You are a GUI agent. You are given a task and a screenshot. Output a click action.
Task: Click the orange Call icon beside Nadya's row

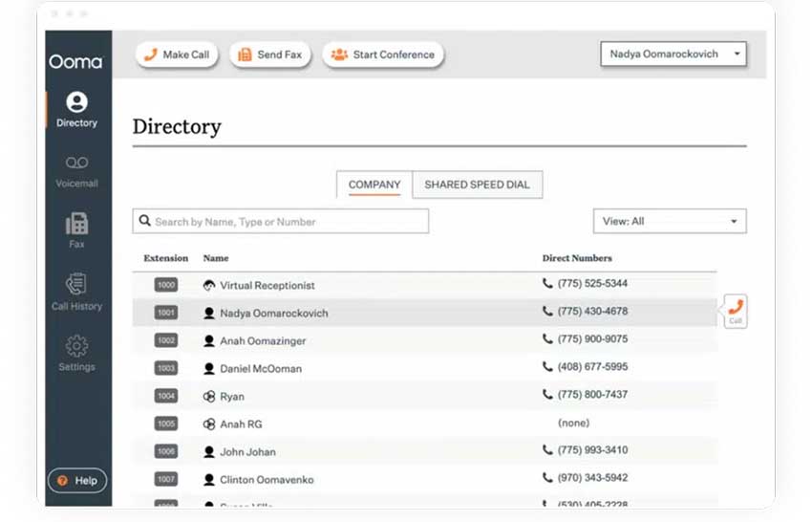735,310
